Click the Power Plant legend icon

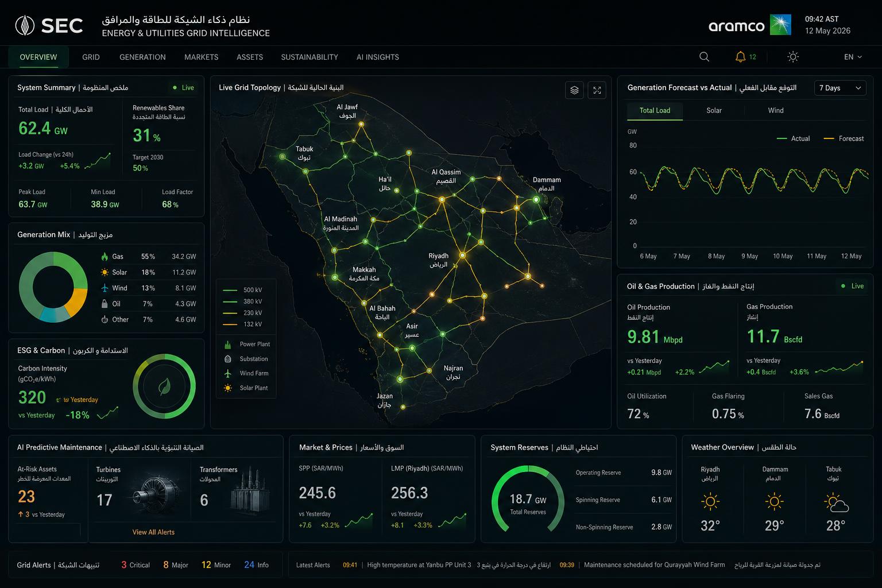pos(228,344)
